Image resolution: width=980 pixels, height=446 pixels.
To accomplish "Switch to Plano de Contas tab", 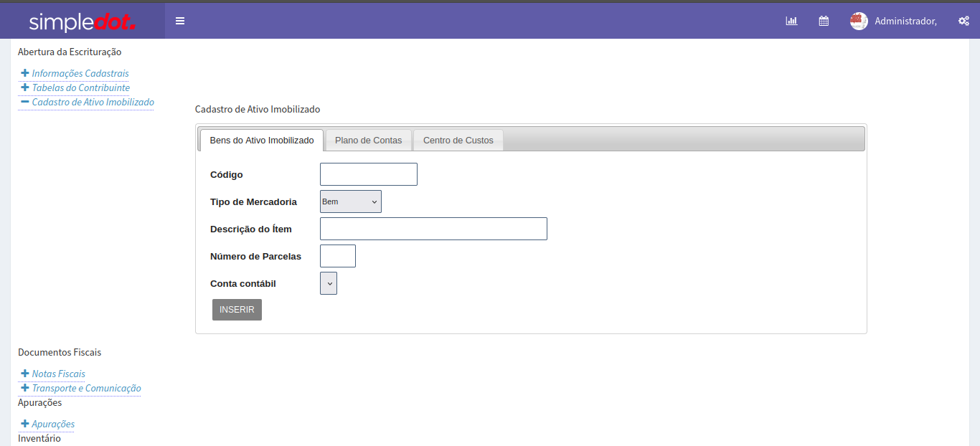I will click(x=368, y=141).
